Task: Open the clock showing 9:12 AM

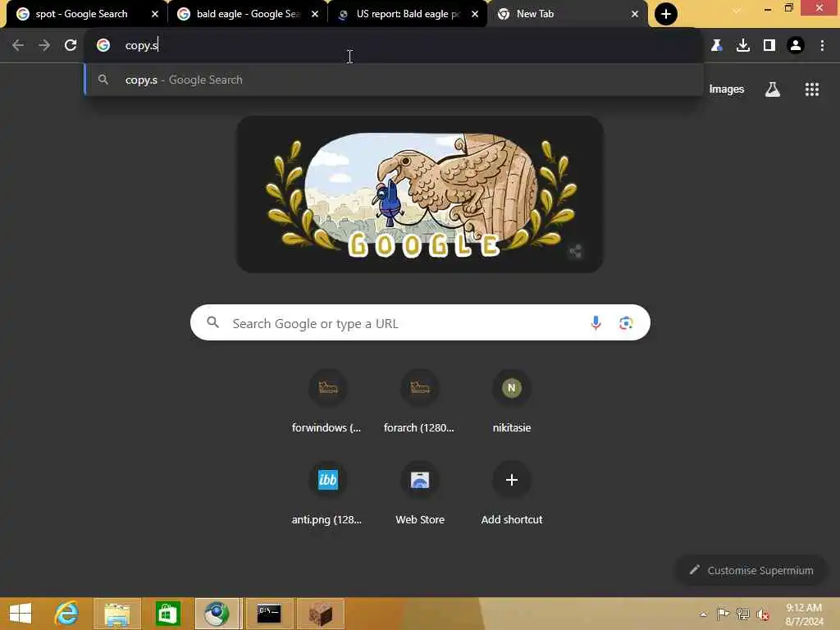Action: pyautogui.click(x=804, y=614)
